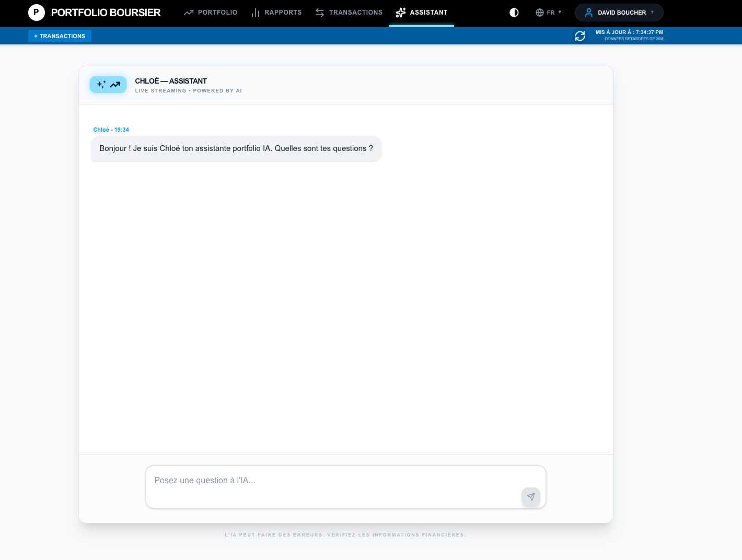Click the Portfolio Boursier title text

point(106,13)
